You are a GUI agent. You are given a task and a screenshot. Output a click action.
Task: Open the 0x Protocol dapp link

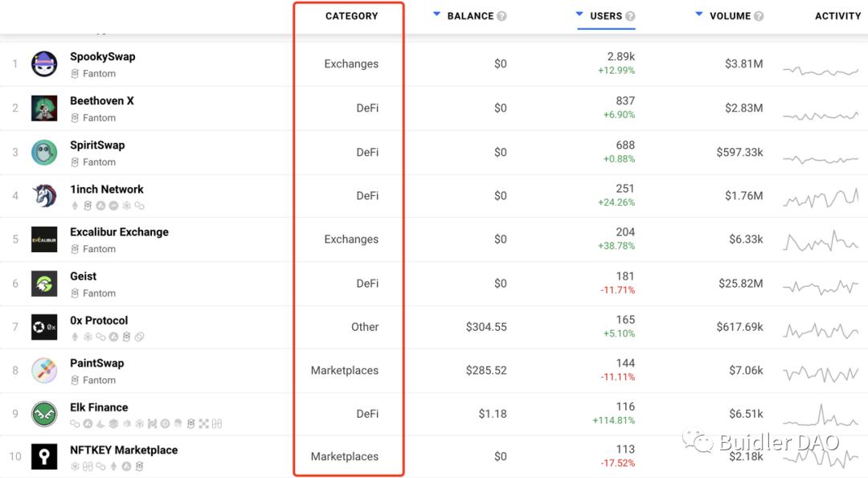99,321
